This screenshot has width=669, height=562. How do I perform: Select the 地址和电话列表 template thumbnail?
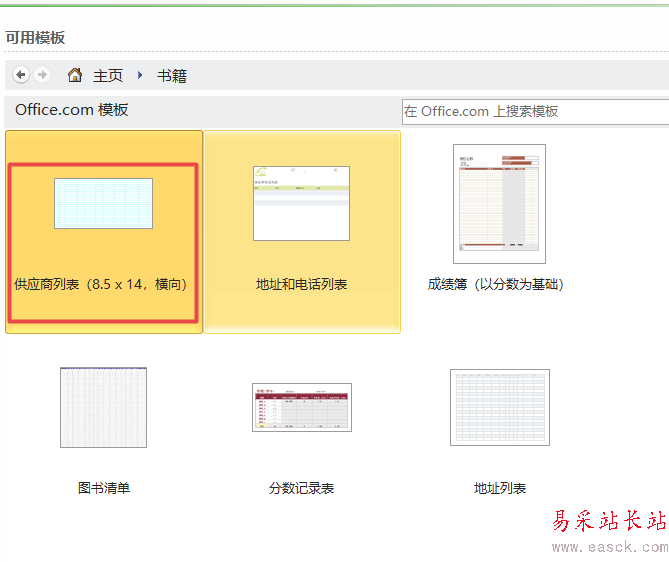point(301,204)
